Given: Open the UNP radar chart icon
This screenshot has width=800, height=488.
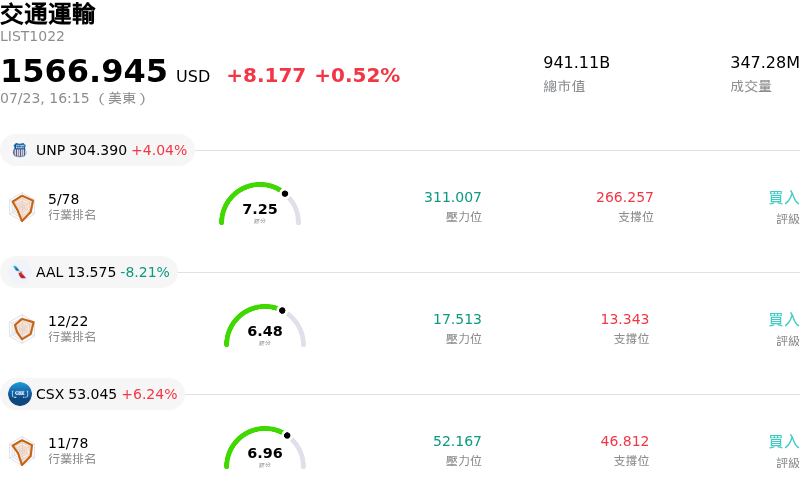Looking at the screenshot, I should tap(22, 207).
